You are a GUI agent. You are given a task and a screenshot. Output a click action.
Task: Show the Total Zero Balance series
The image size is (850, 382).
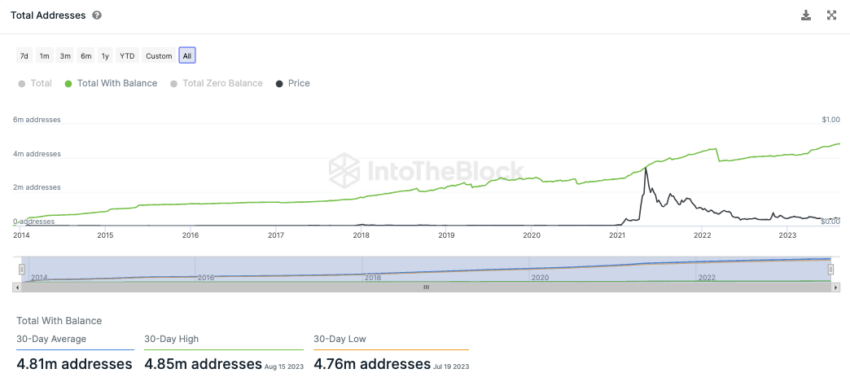click(216, 83)
